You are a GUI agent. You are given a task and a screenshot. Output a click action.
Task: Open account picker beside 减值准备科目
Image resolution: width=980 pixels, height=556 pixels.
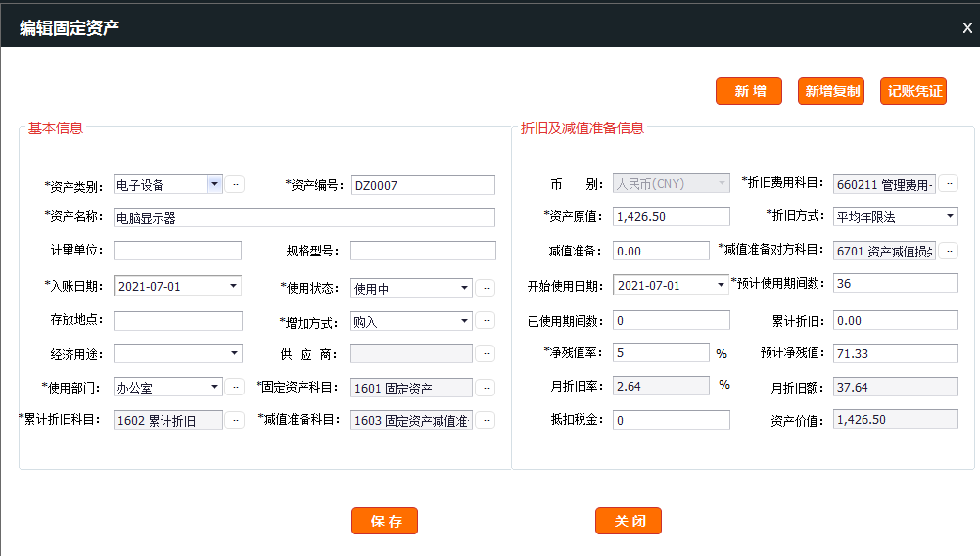pyautogui.click(x=486, y=420)
